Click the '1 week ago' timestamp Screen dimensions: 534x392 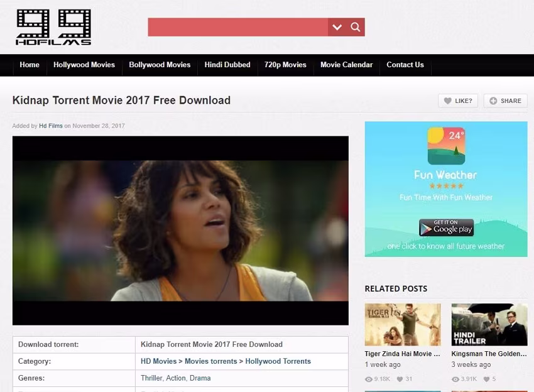tap(383, 364)
